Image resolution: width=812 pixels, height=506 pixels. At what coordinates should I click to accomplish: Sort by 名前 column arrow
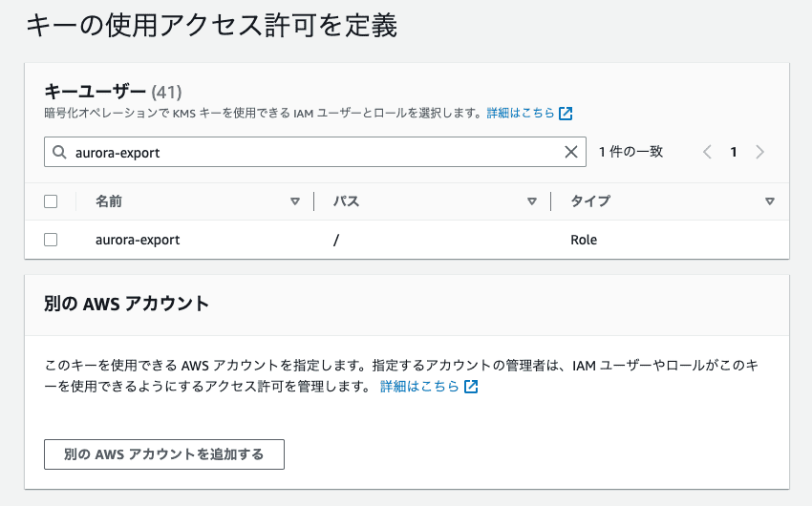pyautogui.click(x=295, y=201)
